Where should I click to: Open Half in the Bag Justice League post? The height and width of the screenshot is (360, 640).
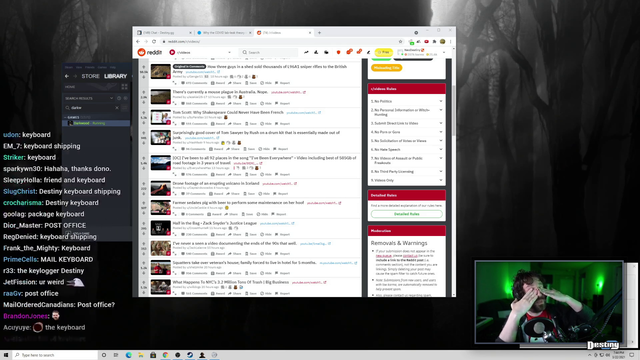coord(215,223)
